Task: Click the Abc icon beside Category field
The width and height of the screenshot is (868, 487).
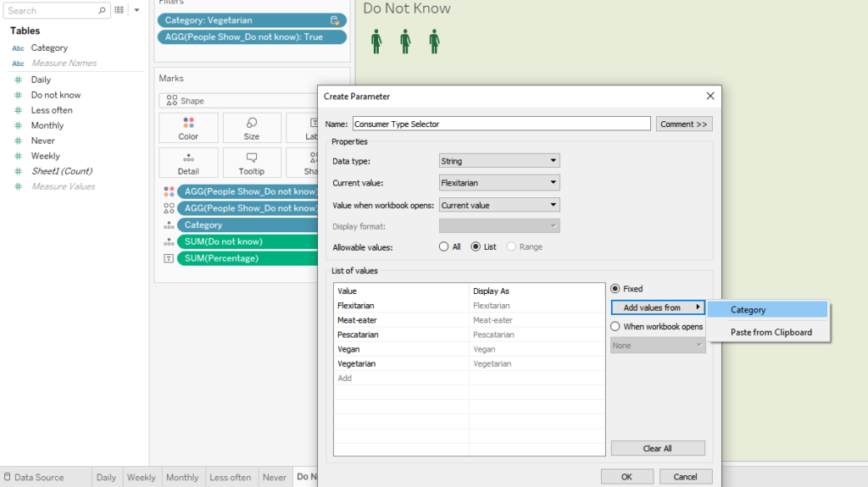Action: (19, 48)
